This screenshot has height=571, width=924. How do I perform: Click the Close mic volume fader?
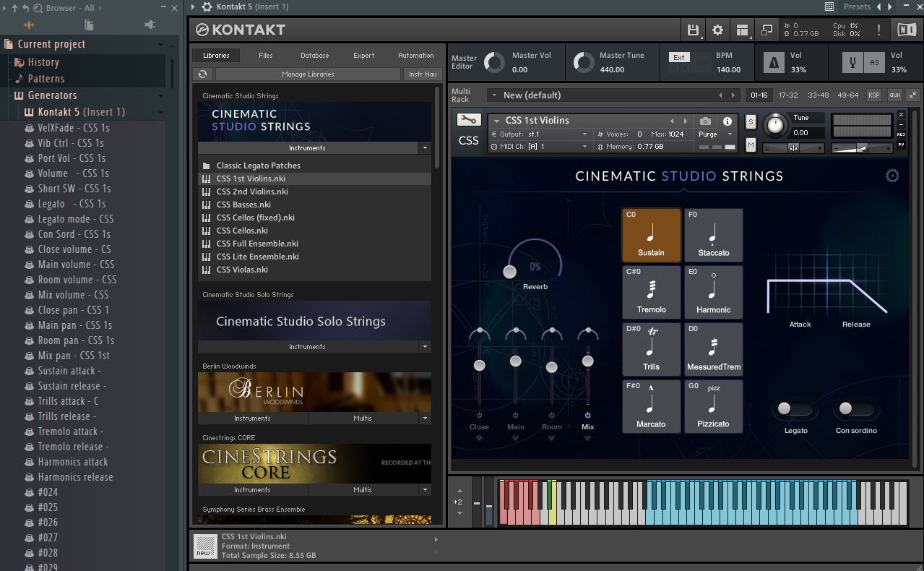(x=479, y=365)
